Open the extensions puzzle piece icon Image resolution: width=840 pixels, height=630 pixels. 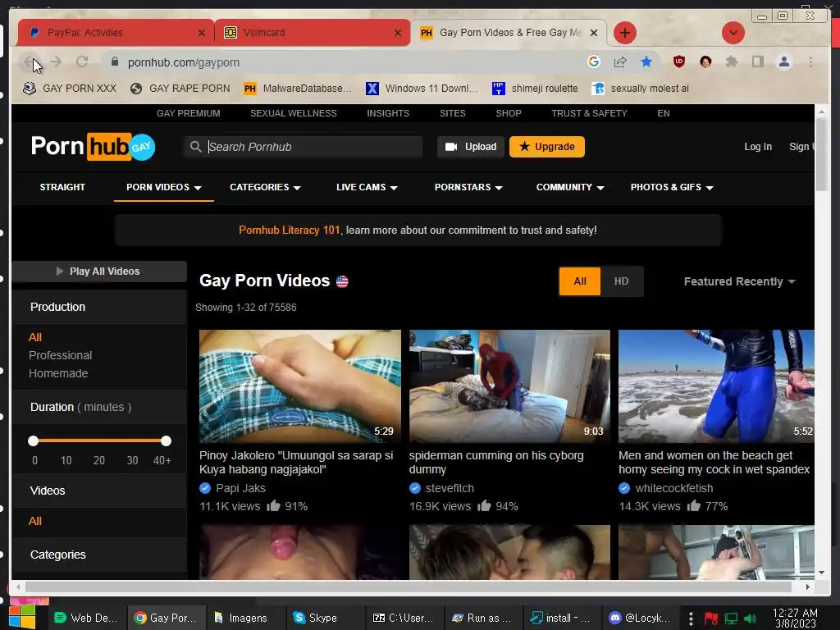(x=731, y=62)
